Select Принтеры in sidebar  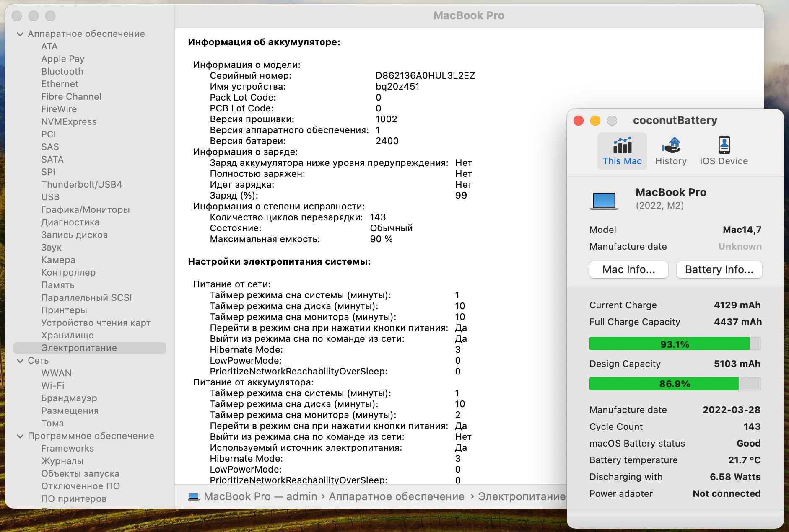[x=64, y=310]
